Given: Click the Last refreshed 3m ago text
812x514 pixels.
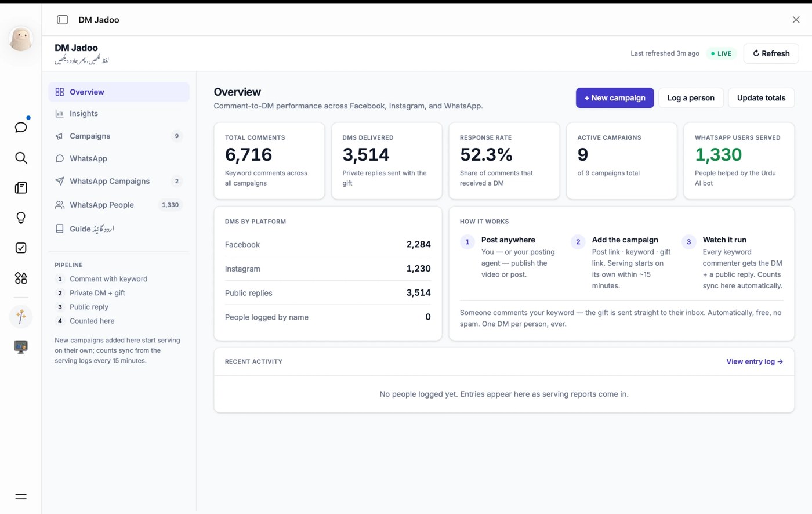Looking at the screenshot, I should point(665,53).
